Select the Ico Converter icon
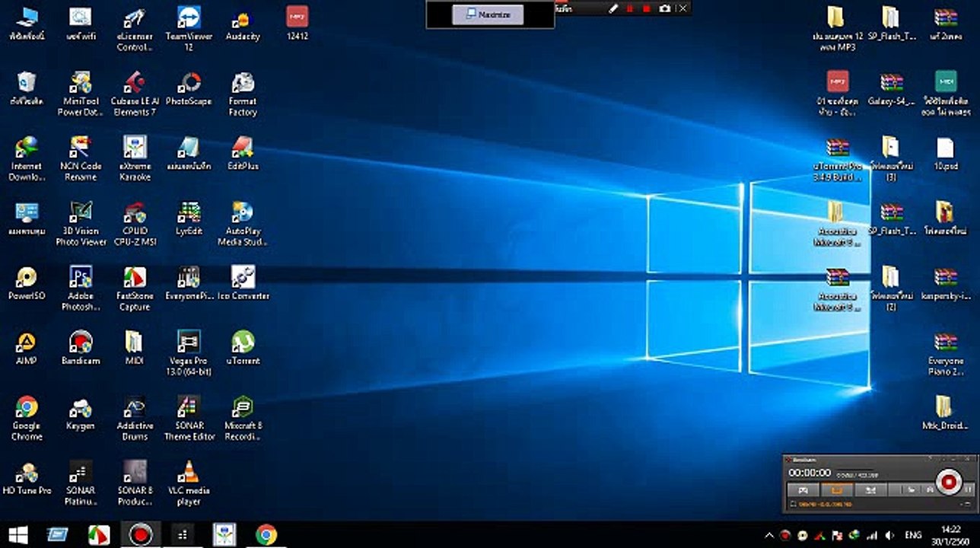This screenshot has width=980, height=548. pyautogui.click(x=243, y=282)
